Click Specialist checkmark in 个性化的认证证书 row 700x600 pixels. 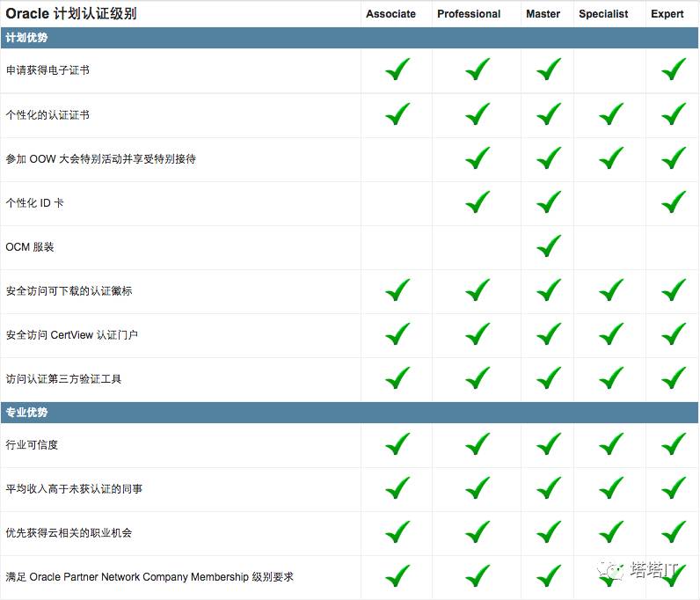611,113
